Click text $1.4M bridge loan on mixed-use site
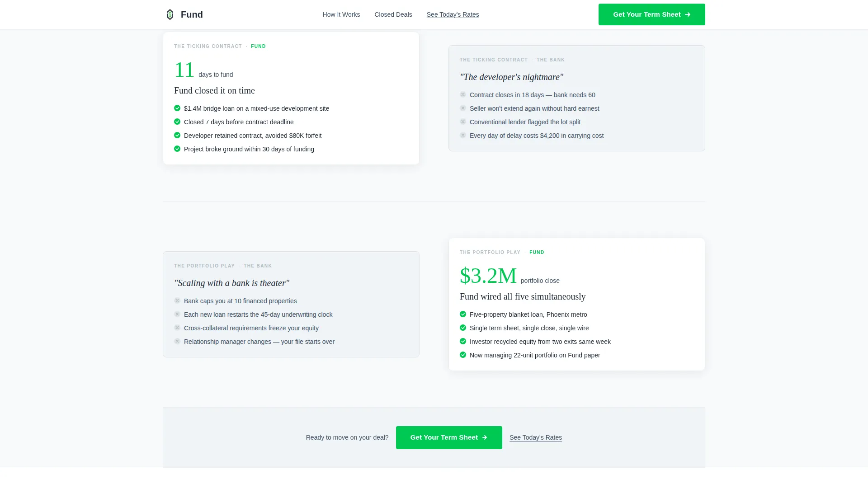The image size is (868, 488). (256, 108)
